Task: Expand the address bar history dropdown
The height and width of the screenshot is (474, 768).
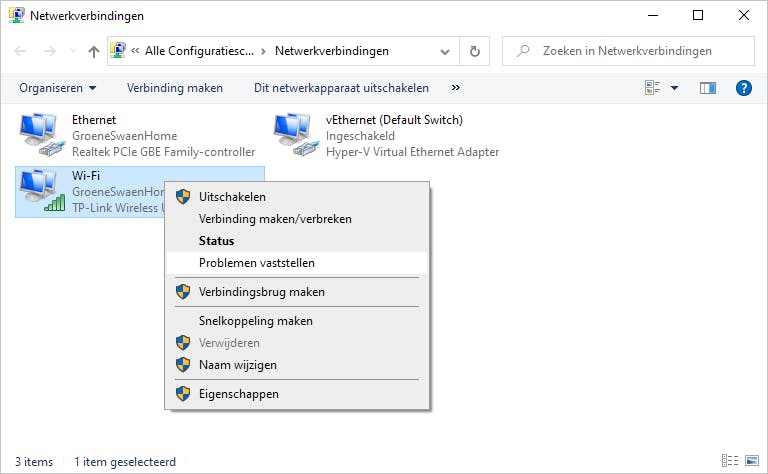Action: (444, 51)
